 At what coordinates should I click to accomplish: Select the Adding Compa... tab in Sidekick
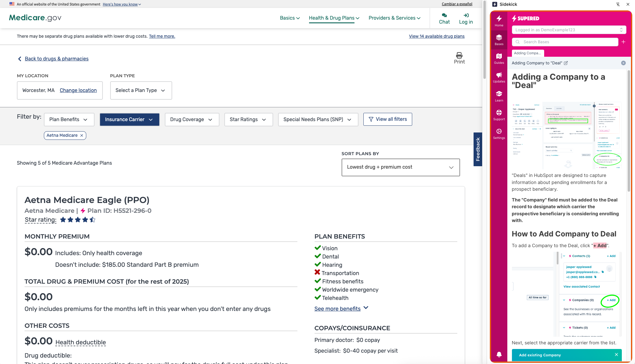coord(528,53)
